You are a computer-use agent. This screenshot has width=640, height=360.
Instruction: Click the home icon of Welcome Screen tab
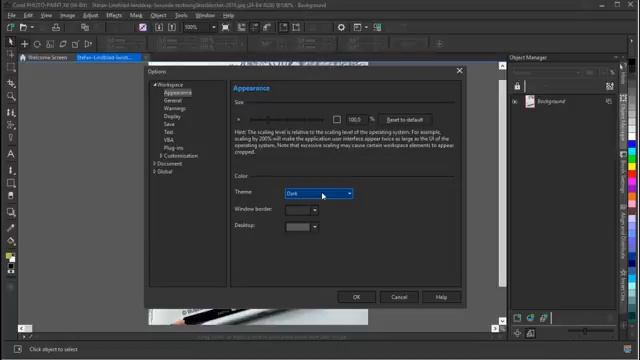(23, 58)
